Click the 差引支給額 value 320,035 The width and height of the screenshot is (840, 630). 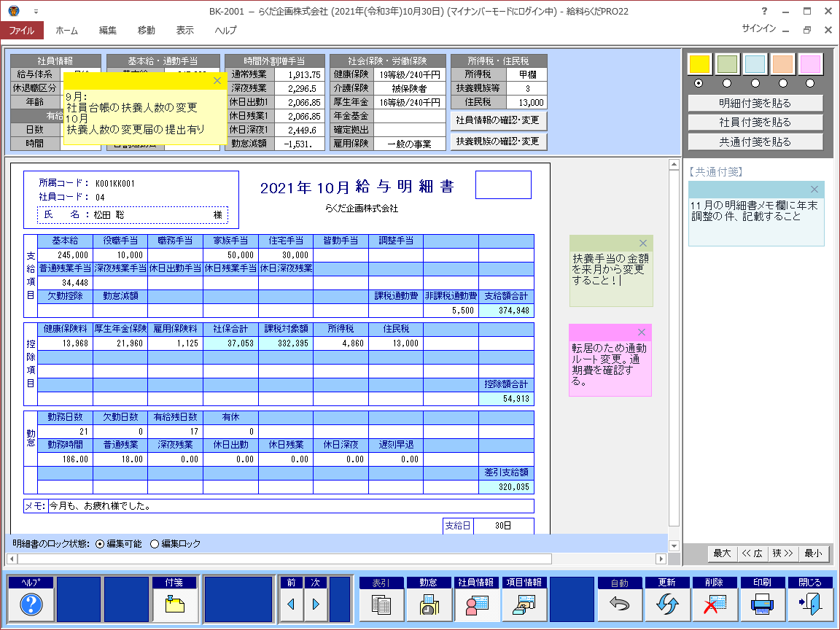506,487
